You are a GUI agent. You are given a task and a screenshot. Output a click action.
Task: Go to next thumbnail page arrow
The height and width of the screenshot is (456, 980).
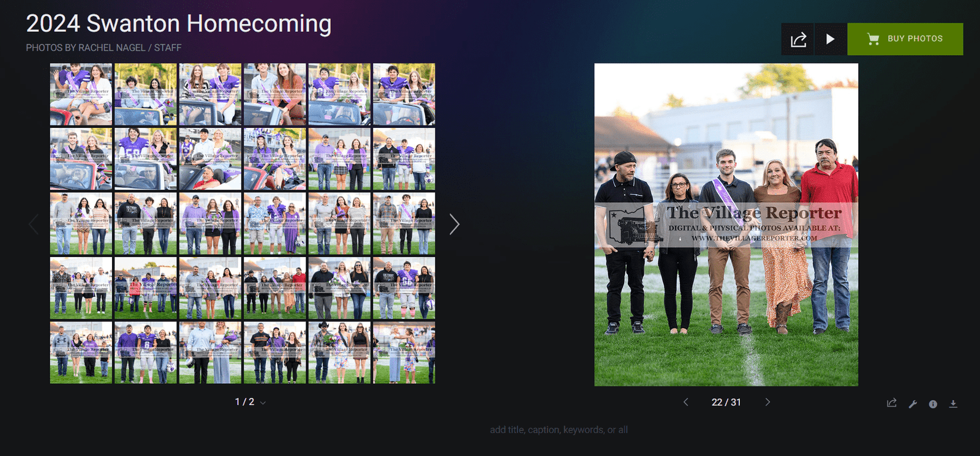point(454,224)
